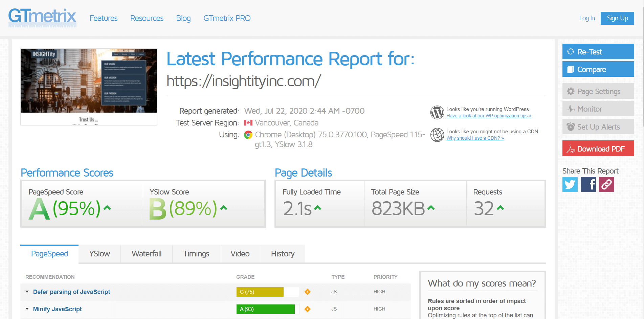
Task: Share report on Facebook icon
Action: [588, 185]
